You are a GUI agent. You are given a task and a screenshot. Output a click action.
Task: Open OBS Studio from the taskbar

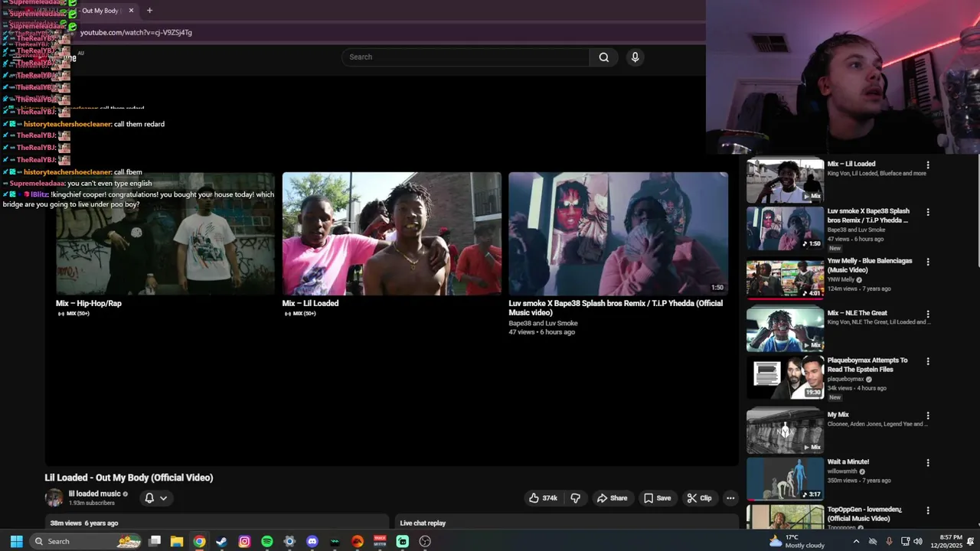click(425, 541)
